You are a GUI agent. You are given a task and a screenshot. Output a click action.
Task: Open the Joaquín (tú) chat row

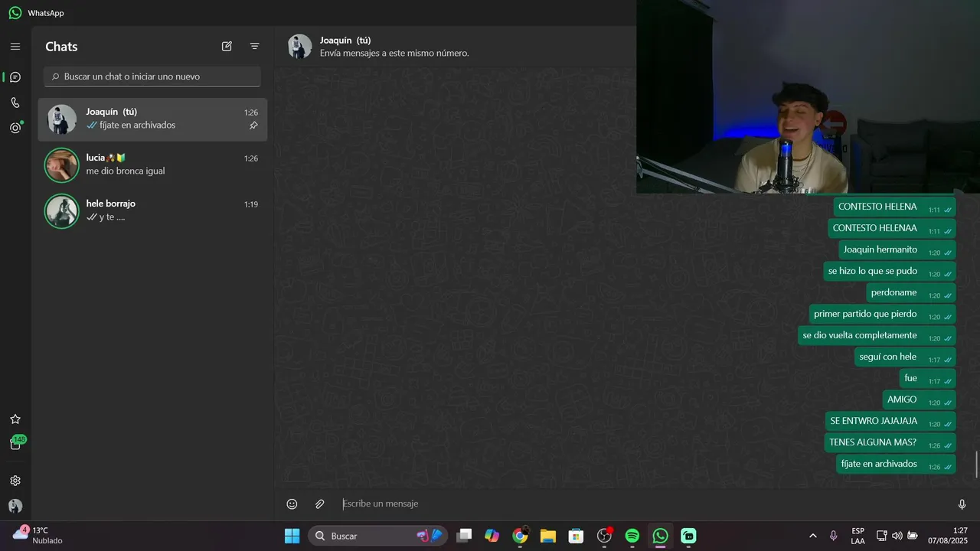tap(152, 119)
